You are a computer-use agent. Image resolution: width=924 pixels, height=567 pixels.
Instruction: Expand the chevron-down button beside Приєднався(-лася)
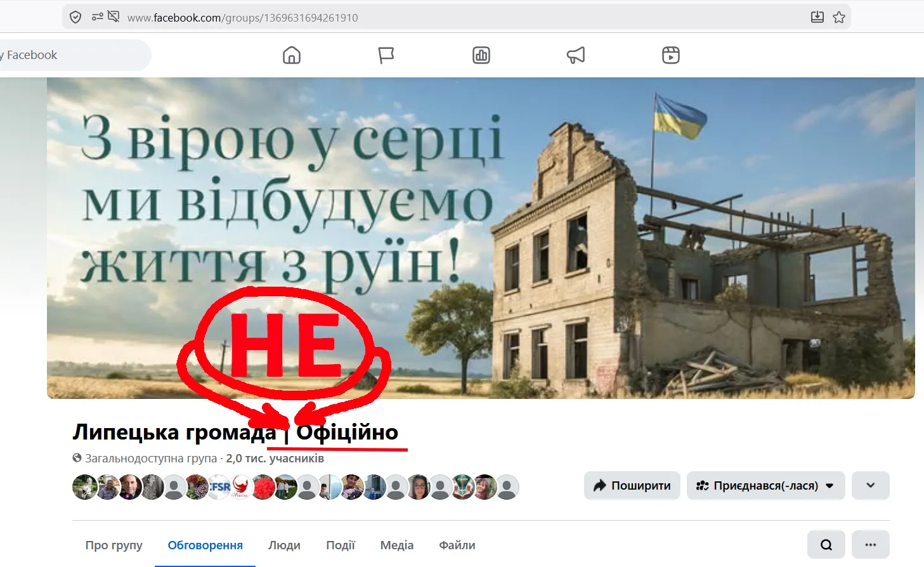pos(871,486)
